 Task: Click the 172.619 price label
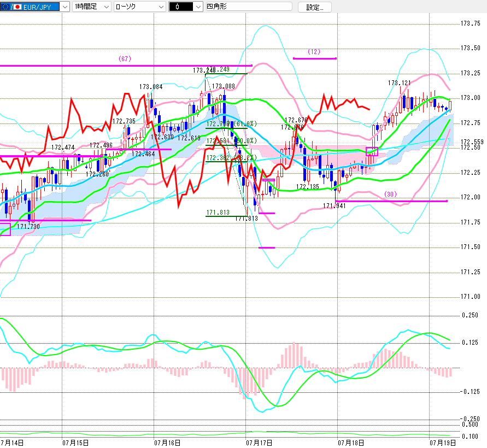189,138
